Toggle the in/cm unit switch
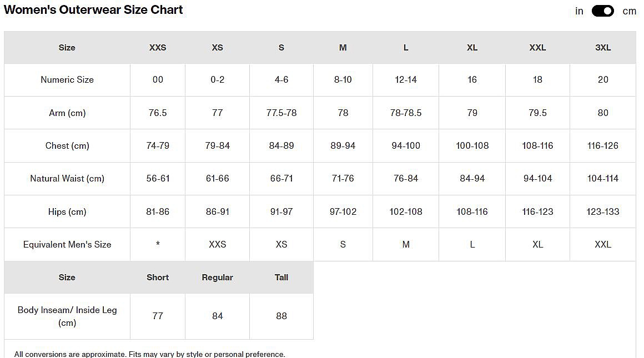644x358 pixels. tap(602, 11)
